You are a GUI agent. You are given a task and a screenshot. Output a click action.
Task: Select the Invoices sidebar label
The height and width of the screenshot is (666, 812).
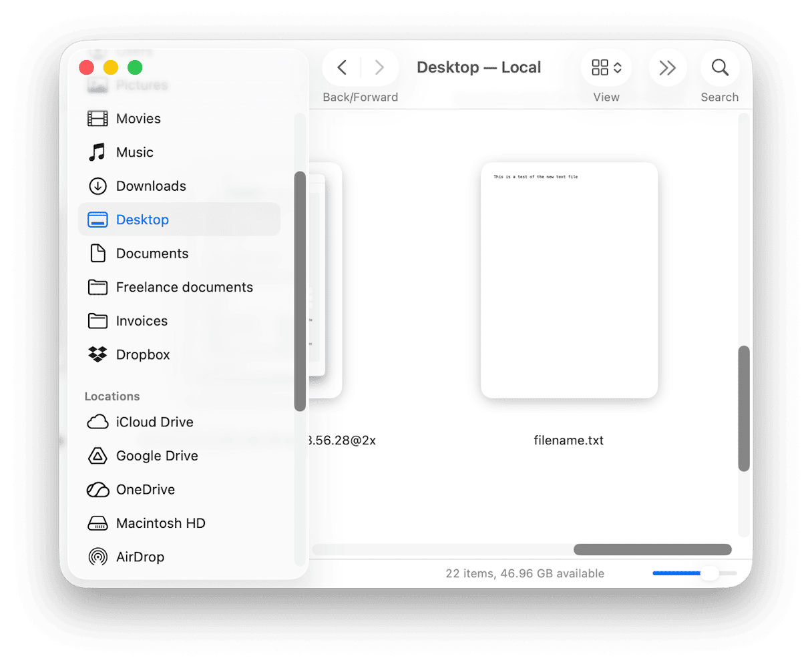click(142, 321)
